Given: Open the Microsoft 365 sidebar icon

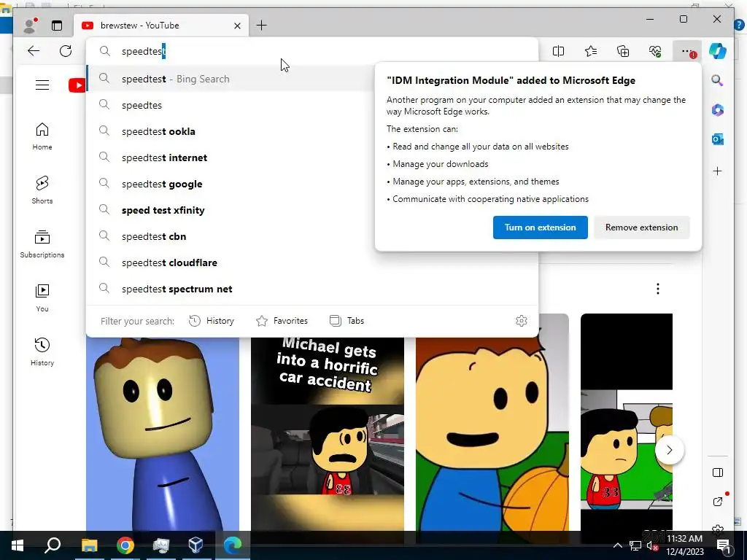Looking at the screenshot, I should click(718, 110).
